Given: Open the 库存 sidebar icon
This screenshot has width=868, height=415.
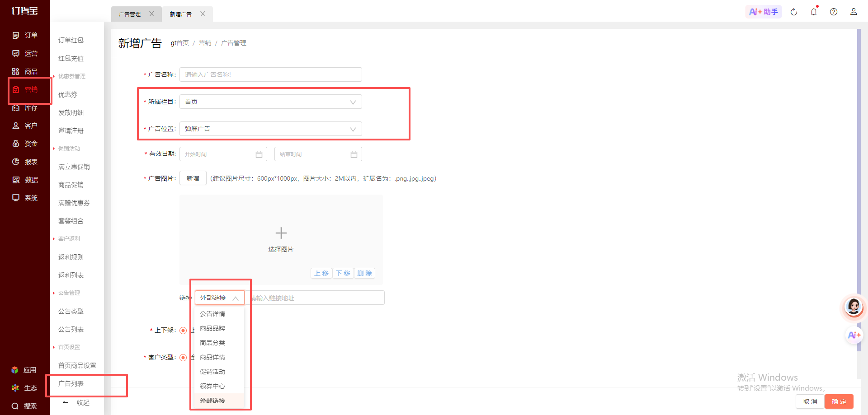Looking at the screenshot, I should click(x=16, y=107).
